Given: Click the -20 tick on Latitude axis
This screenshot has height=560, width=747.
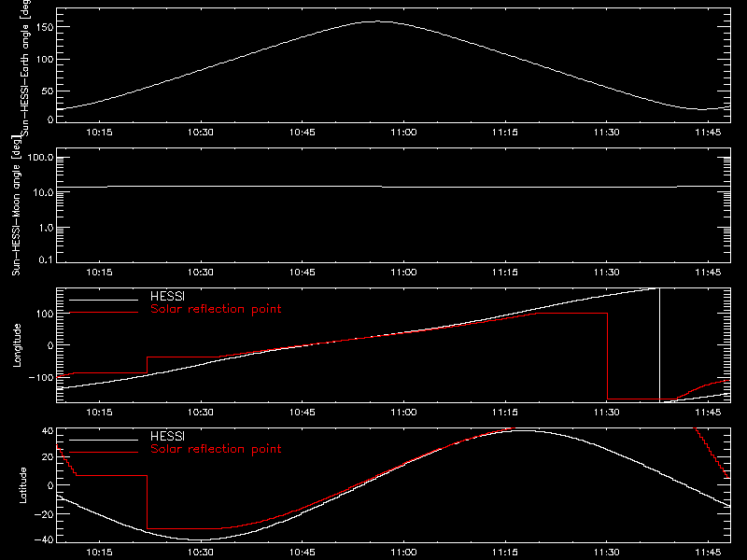Looking at the screenshot, I should [44, 514].
